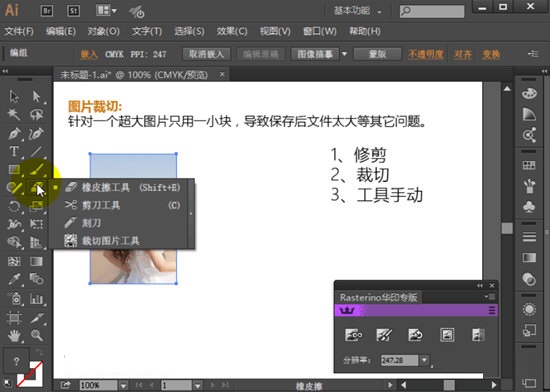Select the Selection (black arrow) tool
This screenshot has width=550, height=392.
coord(14,96)
